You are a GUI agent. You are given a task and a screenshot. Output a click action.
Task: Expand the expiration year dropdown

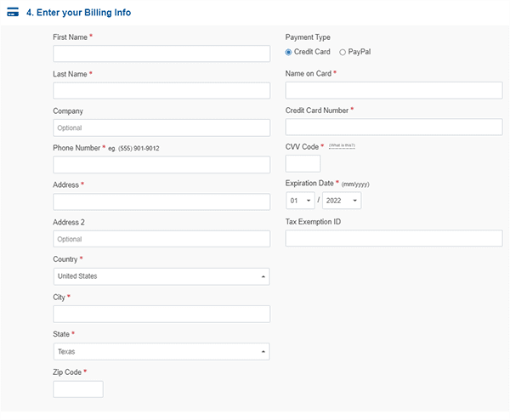pyautogui.click(x=342, y=201)
